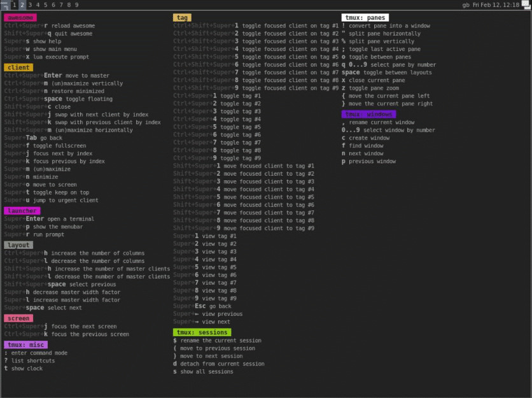
Task: Click the pink 'awesome' group heading
Action: click(20, 18)
